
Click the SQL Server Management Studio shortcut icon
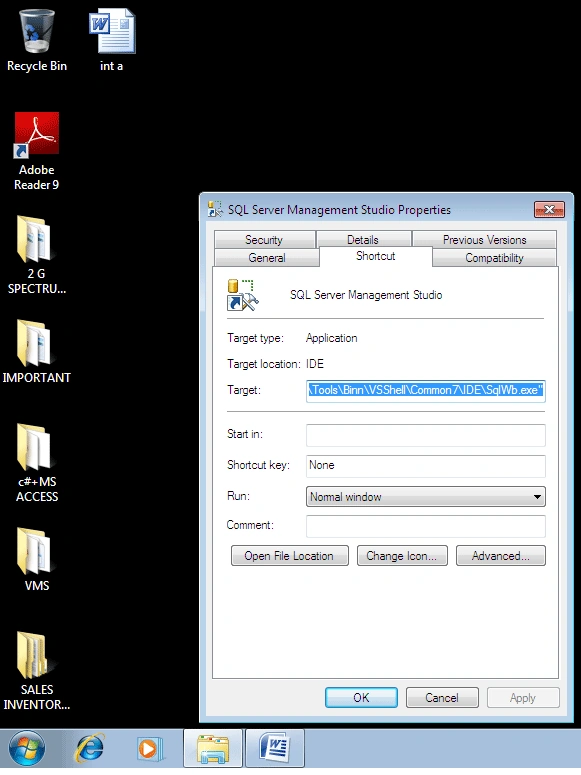(242, 295)
